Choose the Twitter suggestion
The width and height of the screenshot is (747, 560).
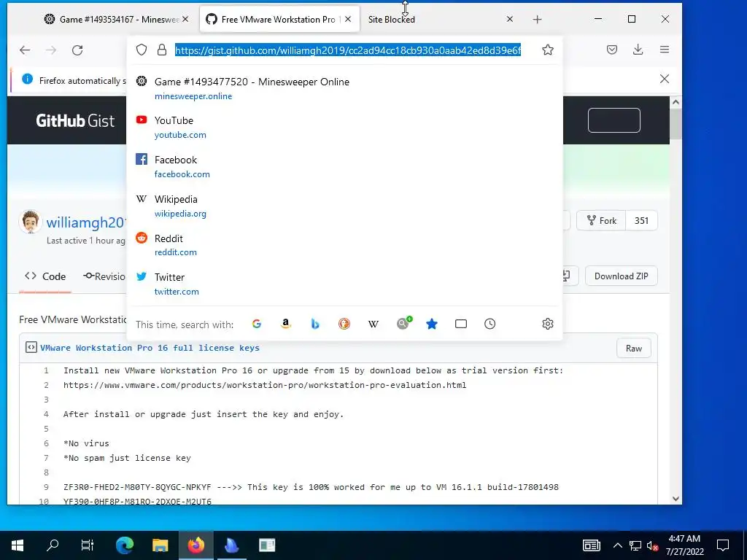pyautogui.click(x=344, y=284)
